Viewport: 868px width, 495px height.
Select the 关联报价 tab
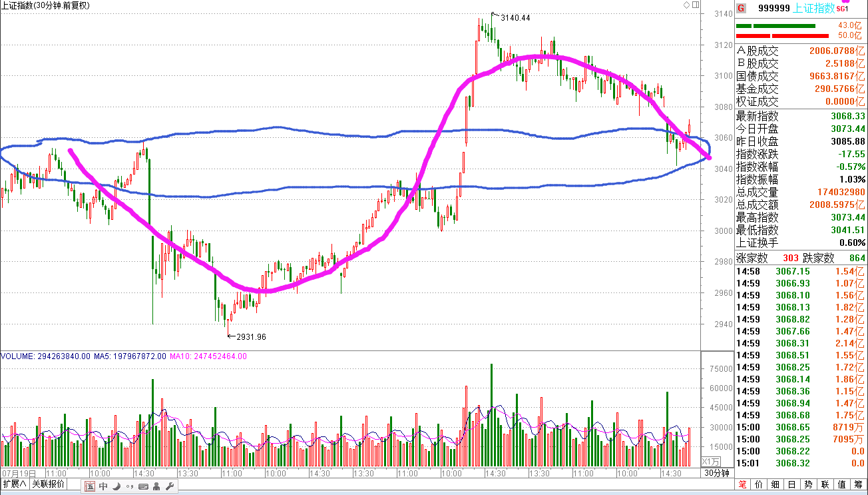pyautogui.click(x=49, y=484)
